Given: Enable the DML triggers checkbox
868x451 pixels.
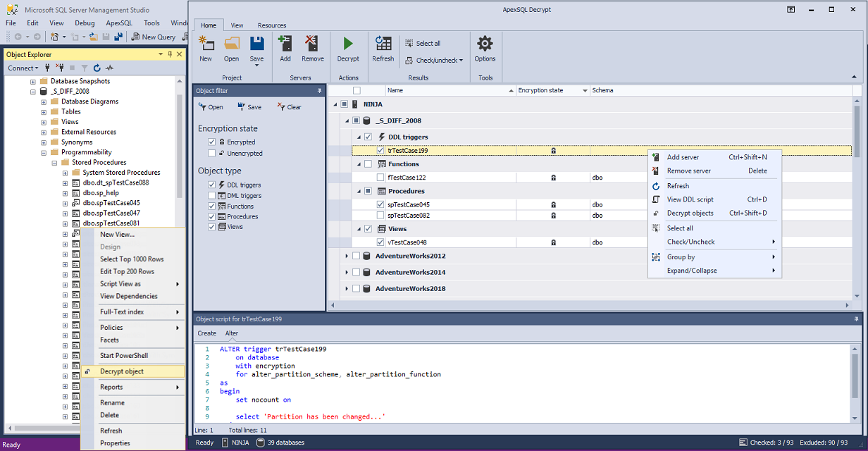Looking at the screenshot, I should [212, 195].
